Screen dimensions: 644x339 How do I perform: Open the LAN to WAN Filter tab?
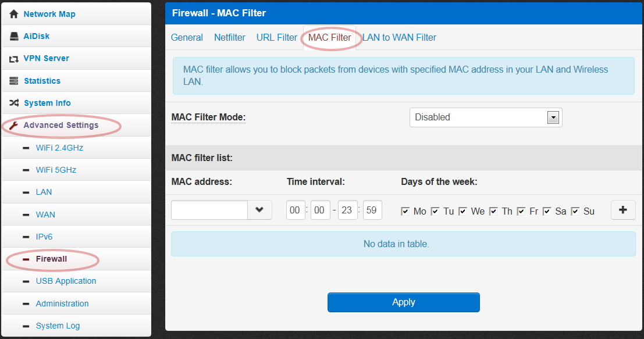tap(399, 37)
